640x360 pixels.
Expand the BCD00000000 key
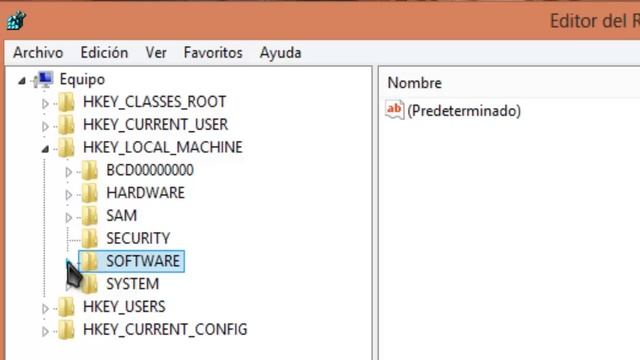69,172
